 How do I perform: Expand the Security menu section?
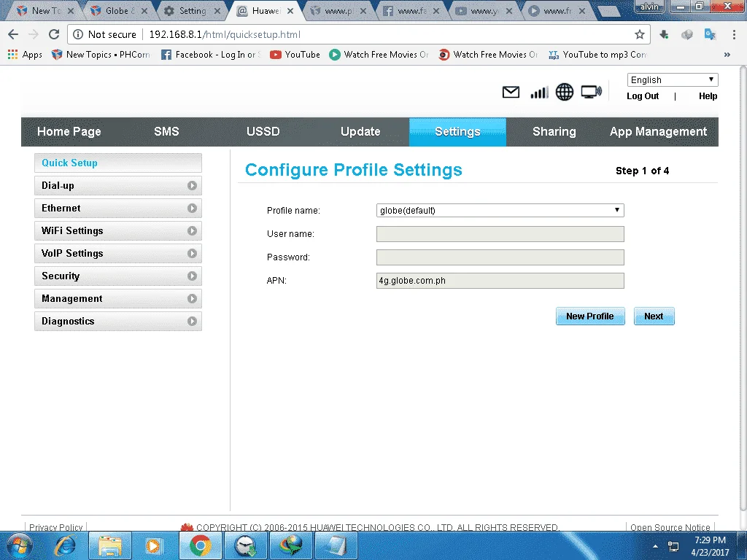[x=118, y=276]
